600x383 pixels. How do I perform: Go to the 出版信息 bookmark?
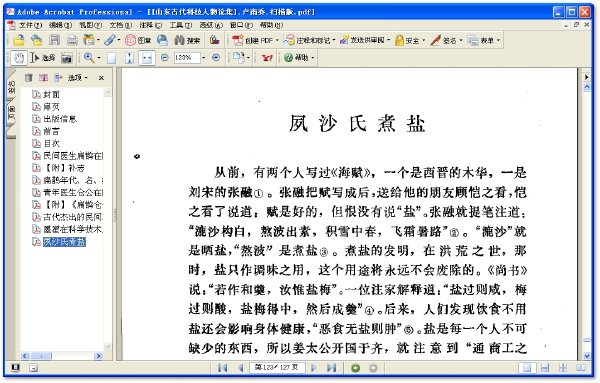[x=60, y=119]
